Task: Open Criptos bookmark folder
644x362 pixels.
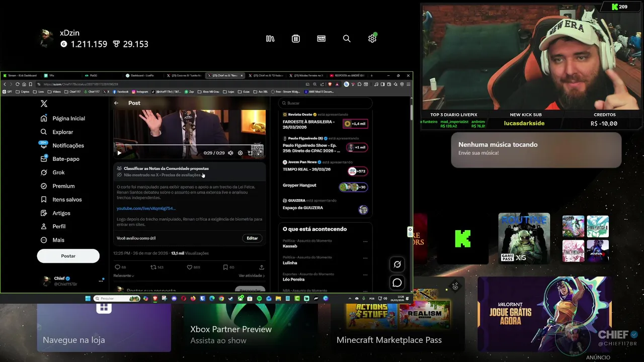Action: 23,92
